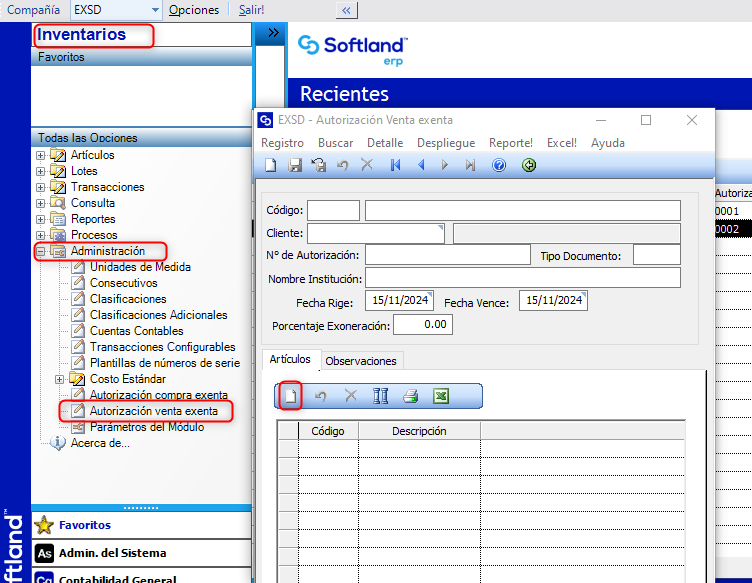Switch to the Observaciones tab
The width and height of the screenshot is (752, 583).
[361, 361]
